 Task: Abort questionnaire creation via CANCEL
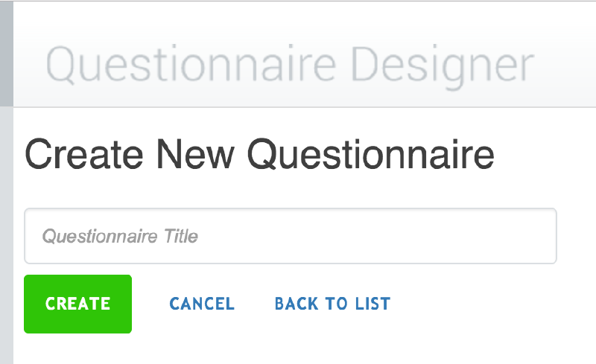(202, 304)
